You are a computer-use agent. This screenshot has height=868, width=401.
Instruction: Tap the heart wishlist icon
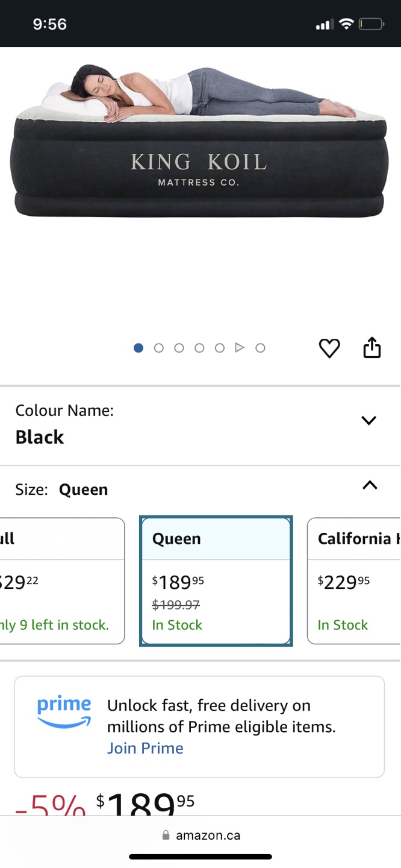pos(329,348)
